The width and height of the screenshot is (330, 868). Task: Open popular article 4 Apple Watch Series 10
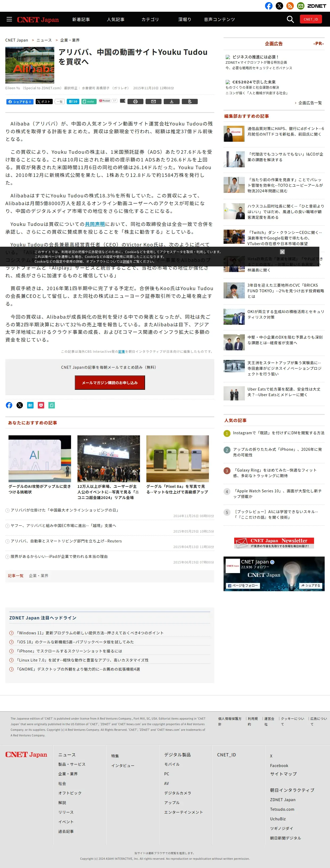[x=278, y=494]
